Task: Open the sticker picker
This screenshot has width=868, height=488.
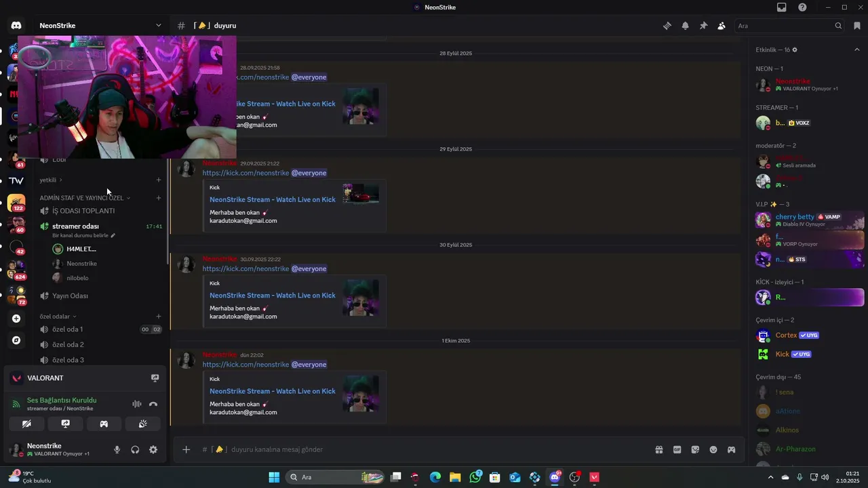Action: (x=695, y=449)
